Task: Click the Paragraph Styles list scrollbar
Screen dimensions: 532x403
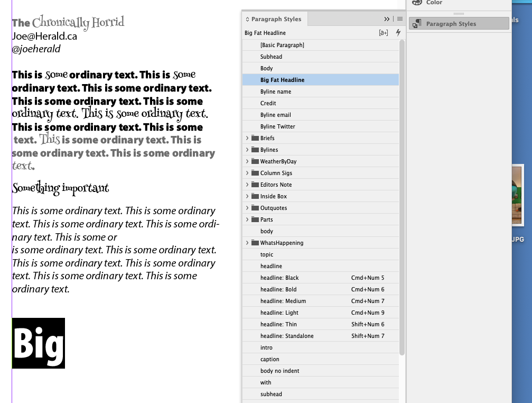Action: pos(402,198)
